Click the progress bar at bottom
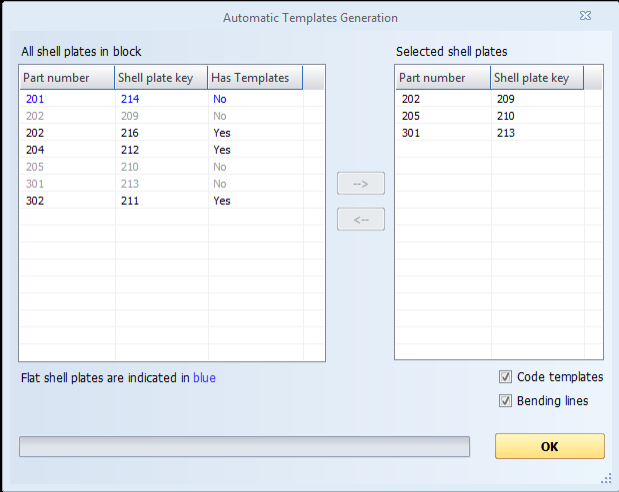619x492 pixels. click(x=244, y=446)
